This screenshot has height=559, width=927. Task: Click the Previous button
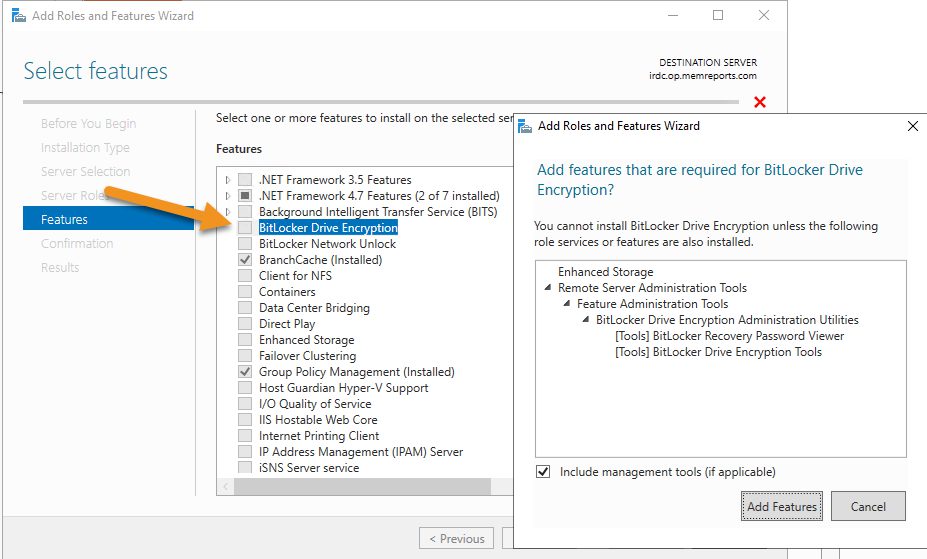(456, 538)
